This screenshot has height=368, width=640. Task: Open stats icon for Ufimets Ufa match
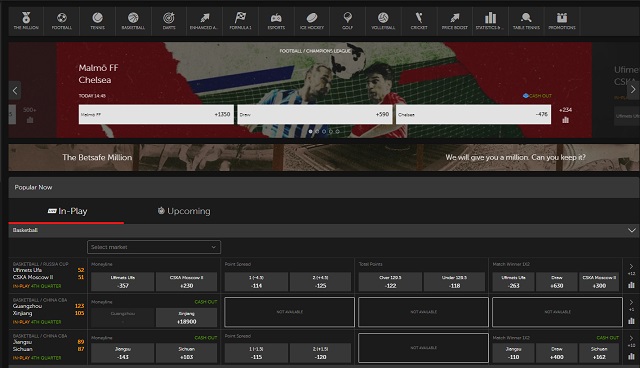(631, 285)
